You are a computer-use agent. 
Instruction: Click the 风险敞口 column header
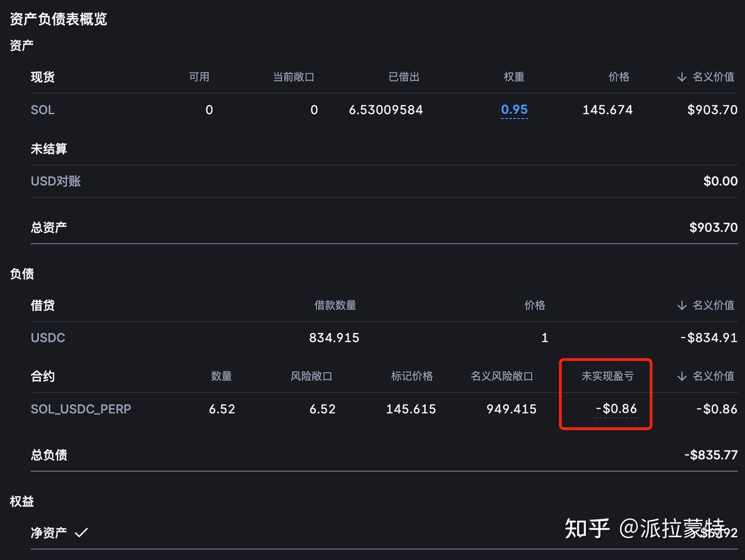pos(311,376)
